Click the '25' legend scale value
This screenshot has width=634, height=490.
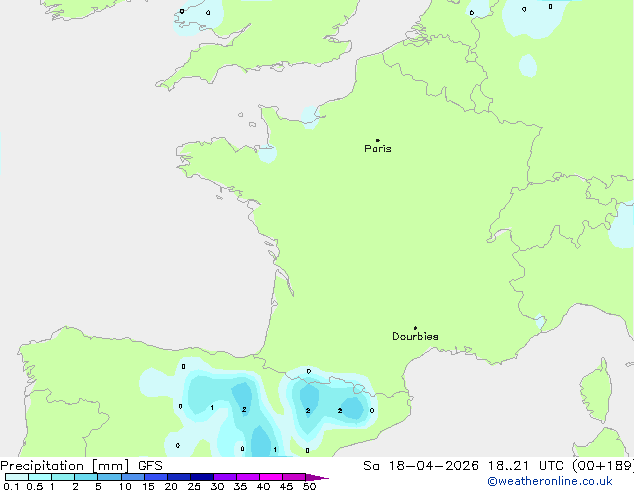(194, 486)
